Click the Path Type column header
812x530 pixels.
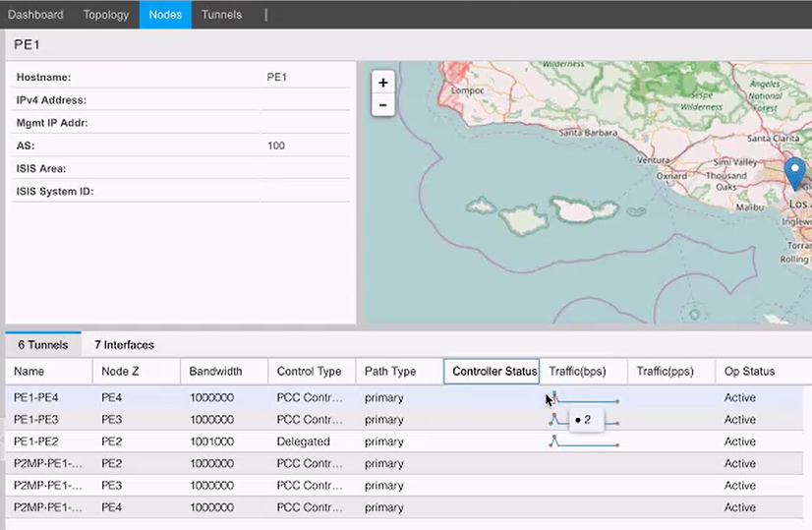(390, 372)
